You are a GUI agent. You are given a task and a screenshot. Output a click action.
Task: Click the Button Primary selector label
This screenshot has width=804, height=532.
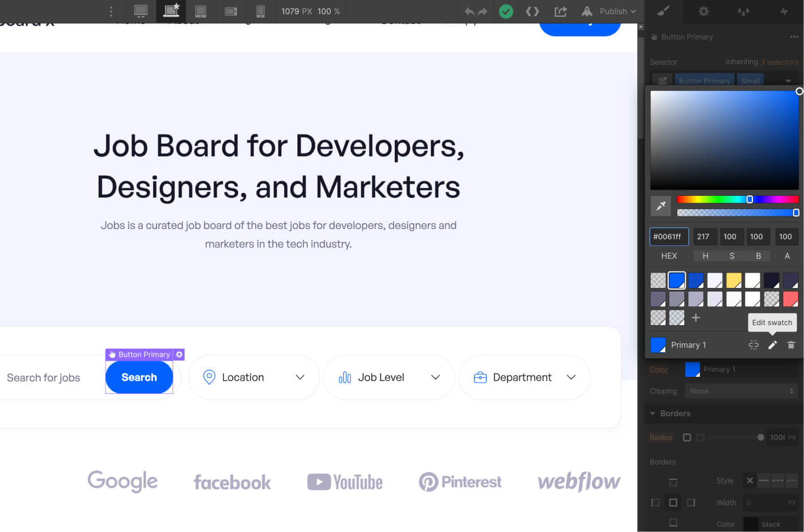pyautogui.click(x=704, y=80)
